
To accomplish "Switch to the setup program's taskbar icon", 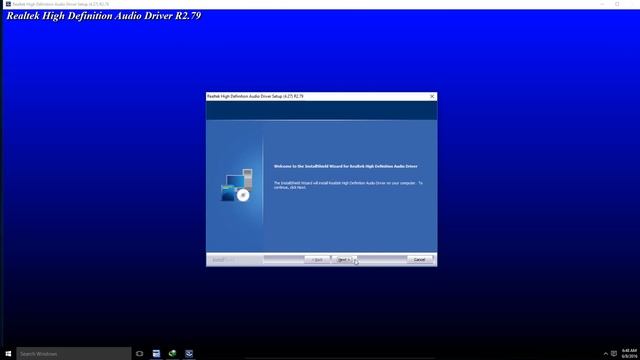I will pos(189,353).
